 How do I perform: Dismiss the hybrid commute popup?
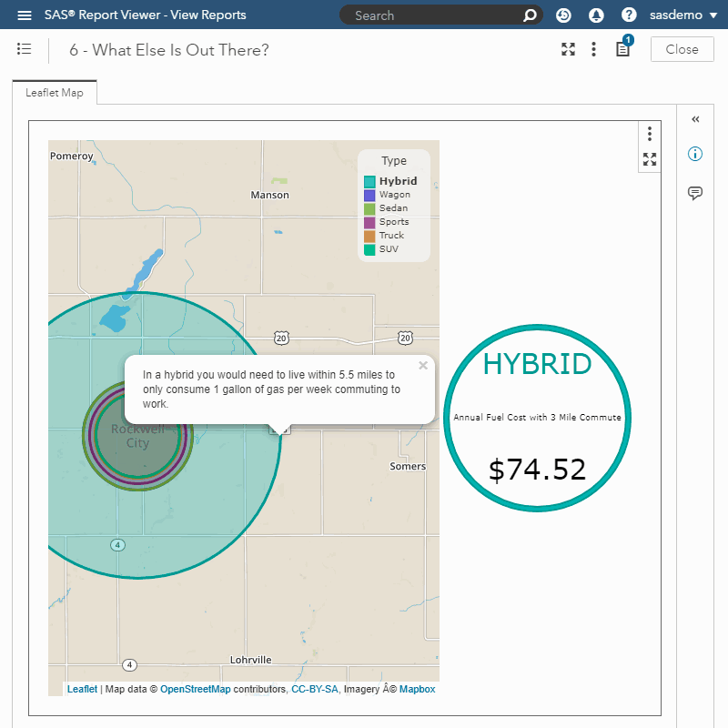coord(422,366)
